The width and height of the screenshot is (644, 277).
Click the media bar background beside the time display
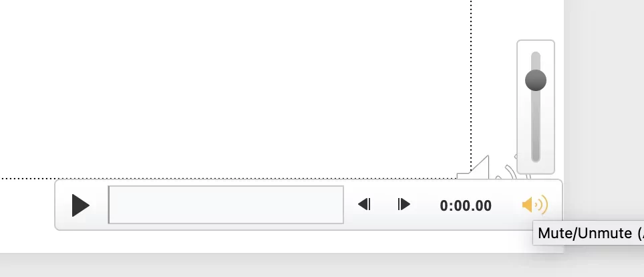(506, 205)
